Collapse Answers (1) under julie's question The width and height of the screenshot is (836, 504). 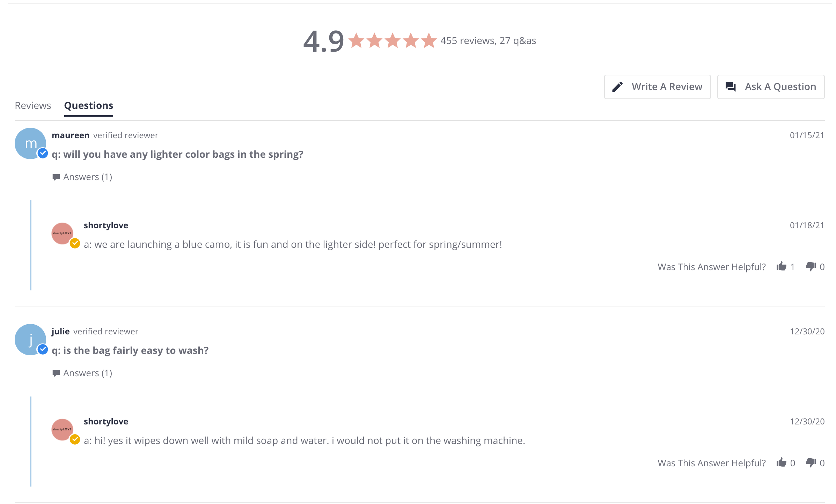[82, 373]
